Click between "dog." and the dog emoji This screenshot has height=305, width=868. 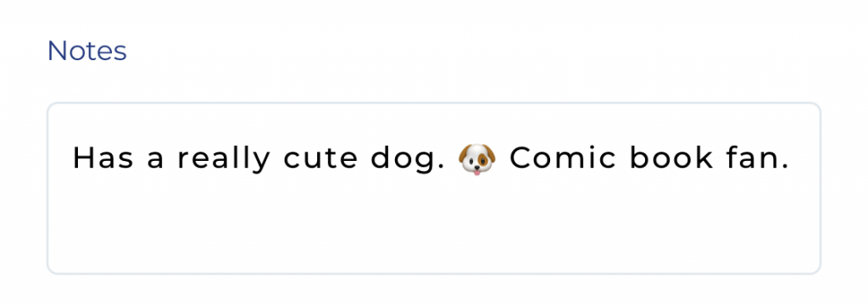click(x=453, y=159)
